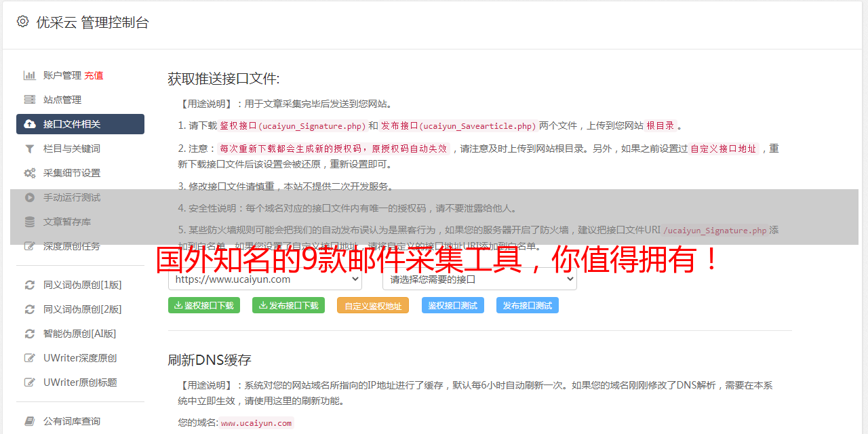Click the 优采云 管理控制台 title
868x434 pixels.
coord(92,22)
